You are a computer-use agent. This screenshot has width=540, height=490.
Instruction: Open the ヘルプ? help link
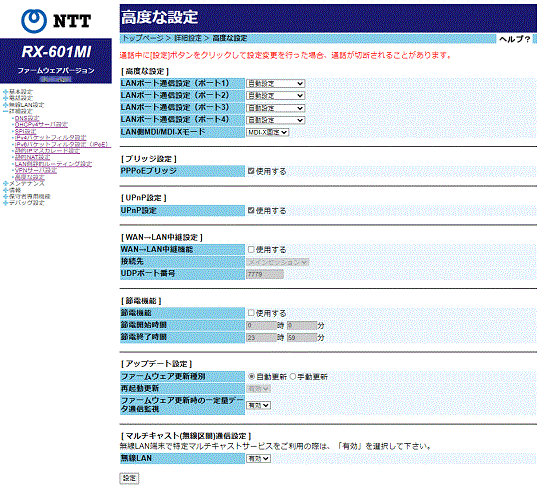pyautogui.click(x=515, y=39)
